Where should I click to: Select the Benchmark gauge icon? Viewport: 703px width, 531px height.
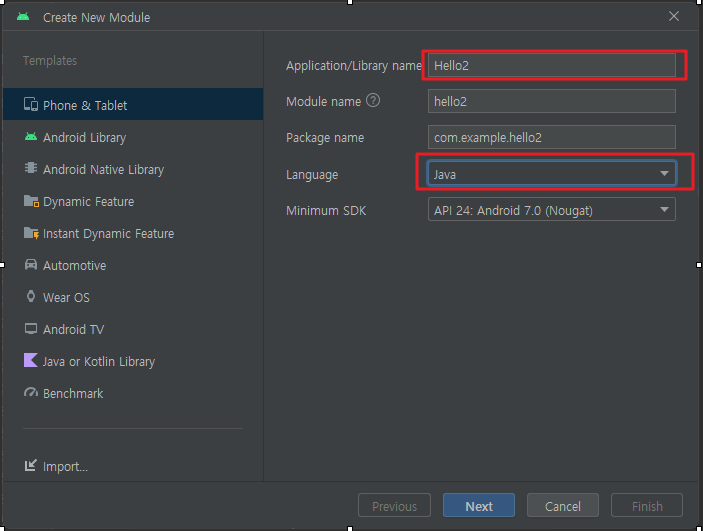tap(30, 393)
